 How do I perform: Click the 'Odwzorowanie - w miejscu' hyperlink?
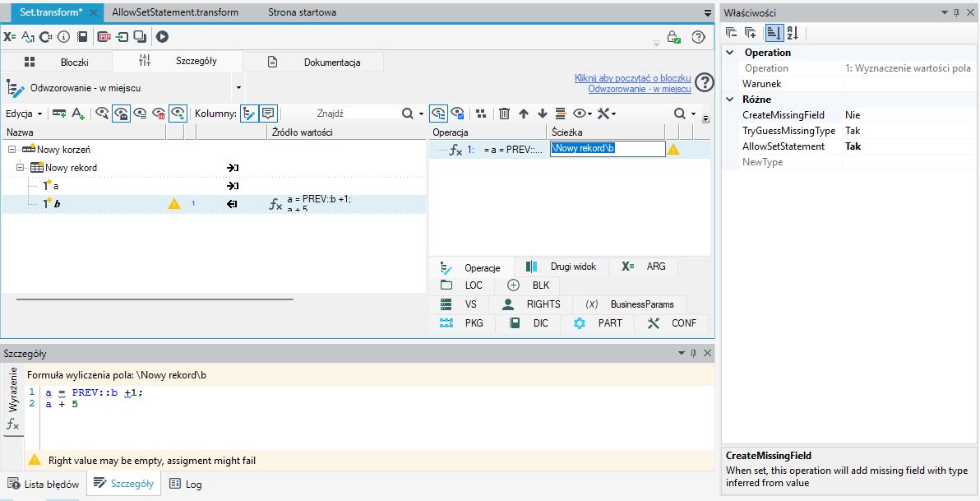tap(640, 89)
